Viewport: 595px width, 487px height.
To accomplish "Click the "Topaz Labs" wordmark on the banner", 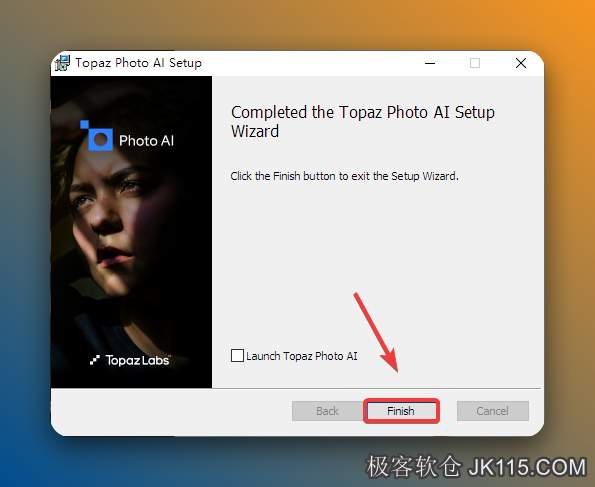I will pyautogui.click(x=137, y=360).
